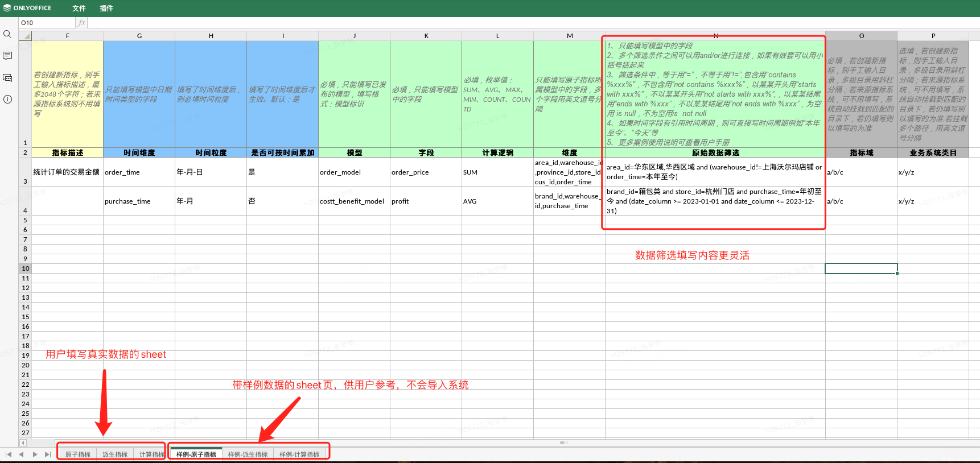Click the cell containing AVG

pos(498,201)
